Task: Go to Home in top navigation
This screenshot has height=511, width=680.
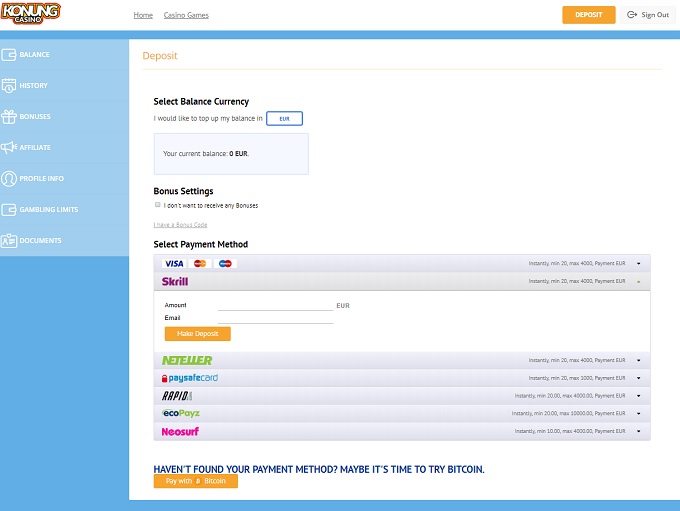Action: point(143,16)
